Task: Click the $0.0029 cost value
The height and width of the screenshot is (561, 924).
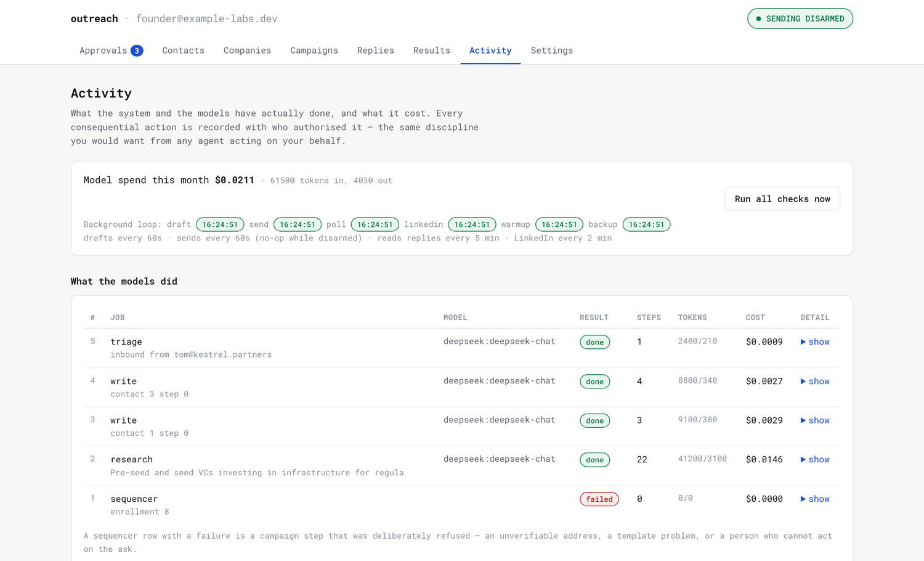Action: click(x=764, y=420)
